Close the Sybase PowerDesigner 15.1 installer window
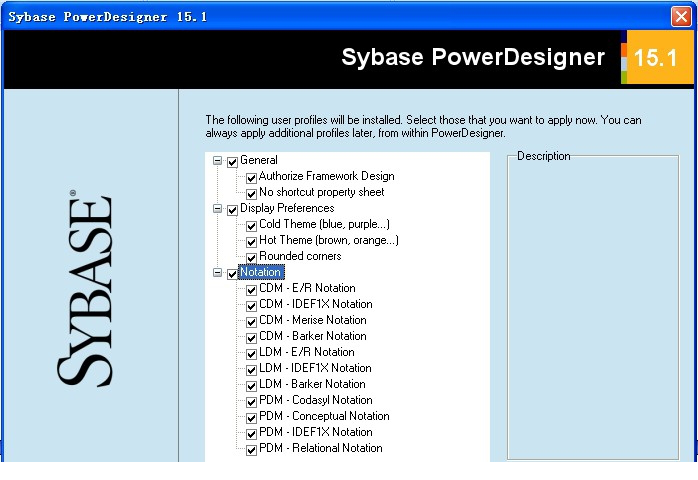The width and height of the screenshot is (698, 480). point(681,17)
